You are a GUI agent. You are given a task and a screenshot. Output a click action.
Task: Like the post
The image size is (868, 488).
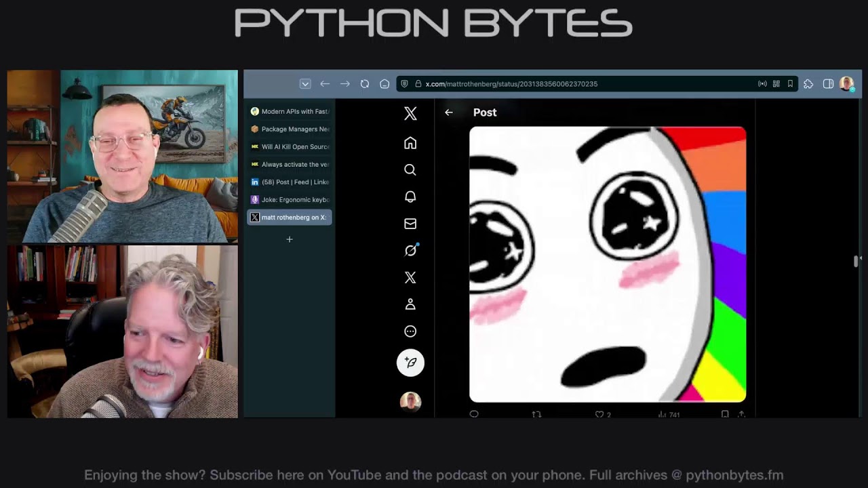(599, 414)
